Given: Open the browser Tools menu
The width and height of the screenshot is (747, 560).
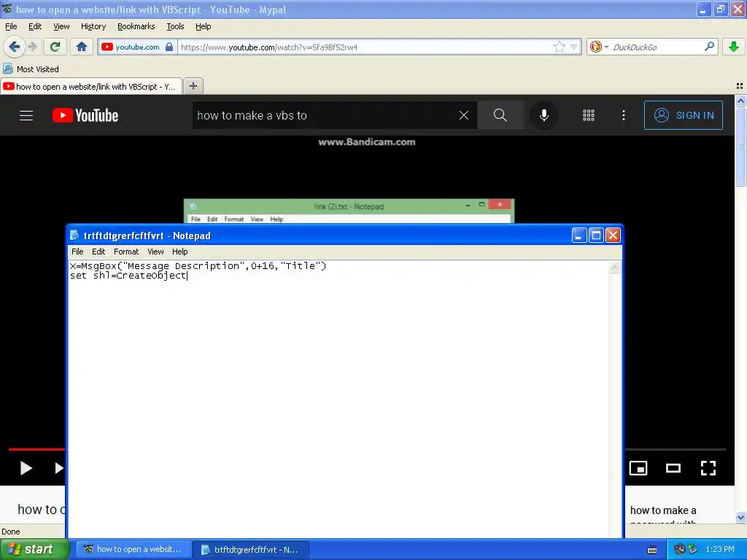Looking at the screenshot, I should (175, 26).
